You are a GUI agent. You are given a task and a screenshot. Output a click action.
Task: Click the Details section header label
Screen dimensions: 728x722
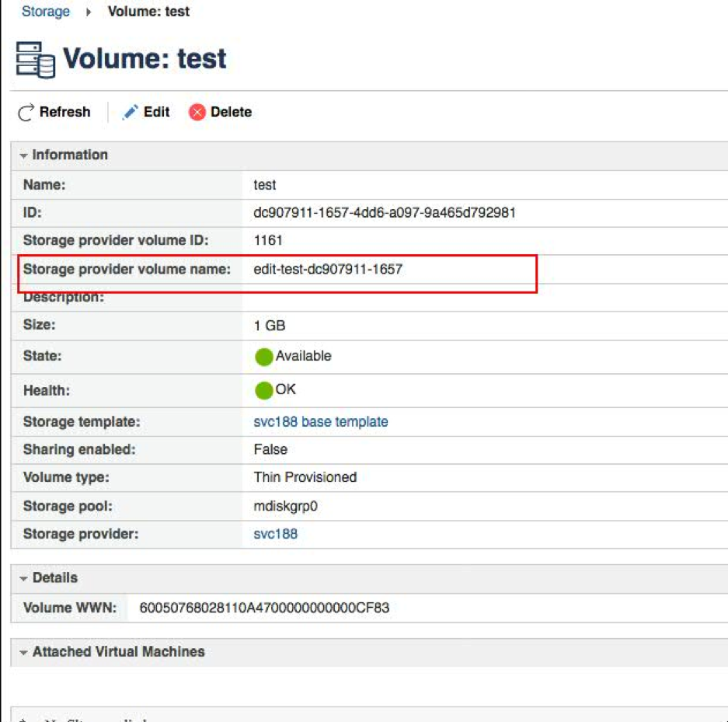pyautogui.click(x=55, y=577)
